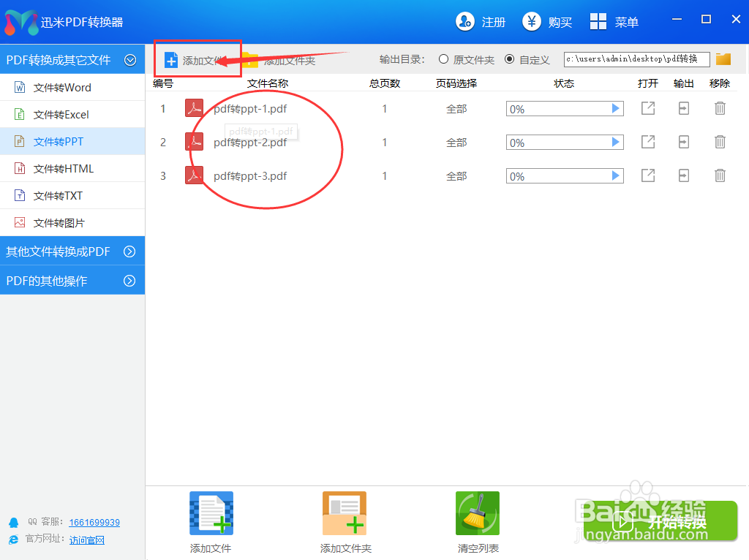
Task: Click page selection 全部 for pdf转ppt-3.pdf
Action: (x=456, y=176)
